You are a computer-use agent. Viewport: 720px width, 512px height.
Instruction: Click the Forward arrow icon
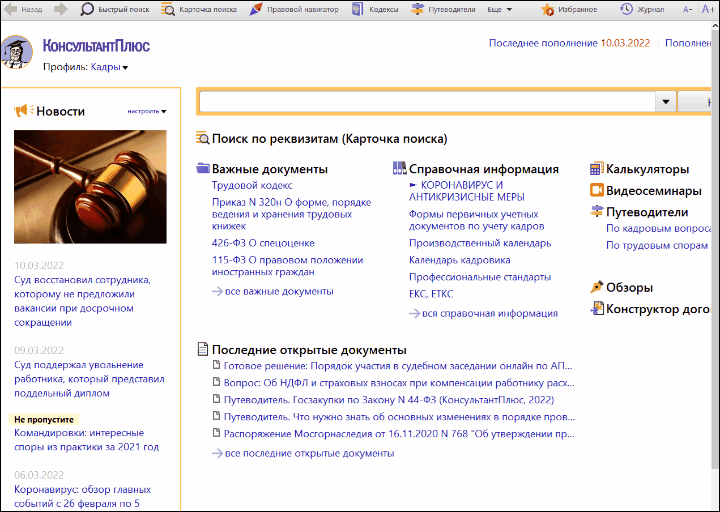click(61, 9)
